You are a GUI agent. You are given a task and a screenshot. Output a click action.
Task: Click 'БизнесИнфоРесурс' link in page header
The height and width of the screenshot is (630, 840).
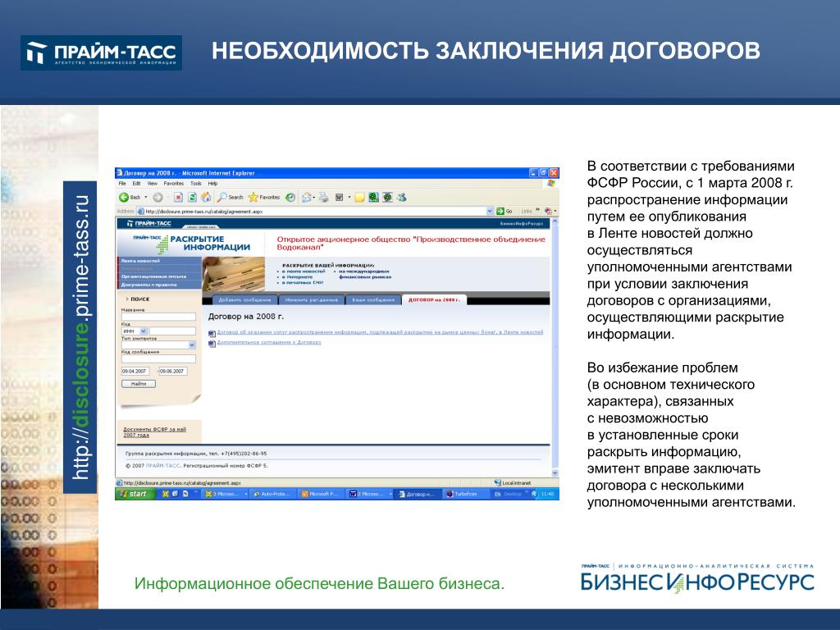522,223
